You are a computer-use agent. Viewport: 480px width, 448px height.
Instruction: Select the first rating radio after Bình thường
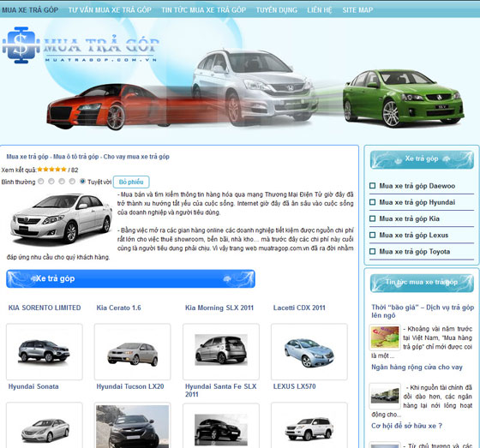click(41, 182)
